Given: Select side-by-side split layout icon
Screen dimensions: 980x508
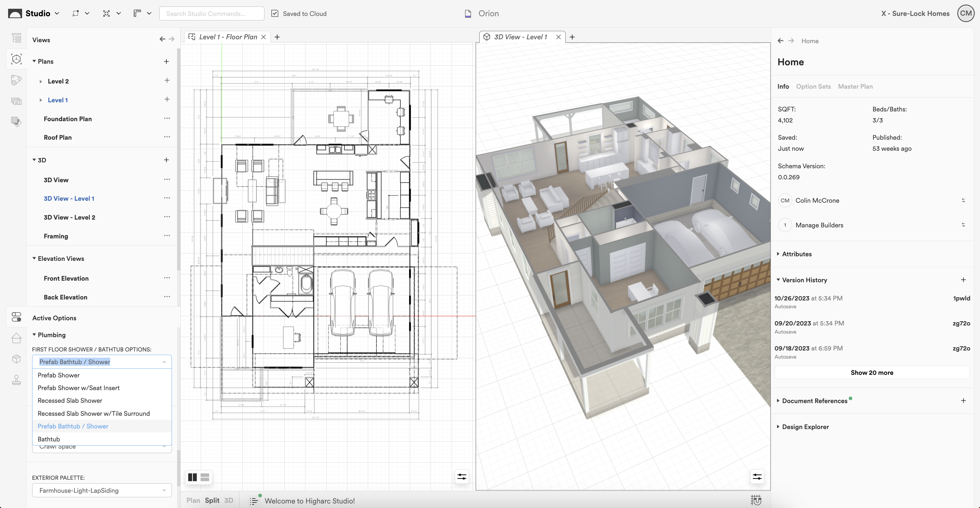Looking at the screenshot, I should pos(192,477).
